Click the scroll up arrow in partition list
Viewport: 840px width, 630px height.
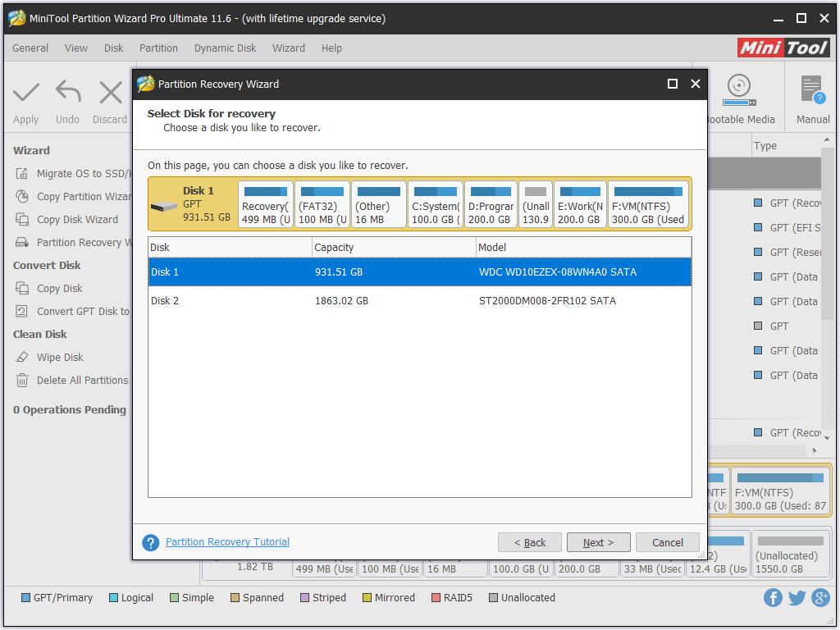pos(827,140)
